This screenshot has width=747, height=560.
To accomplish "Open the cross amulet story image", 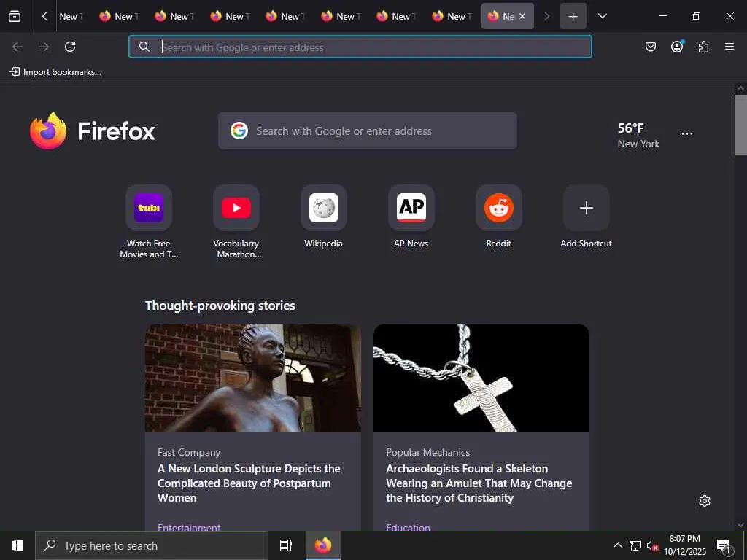I will (481, 378).
